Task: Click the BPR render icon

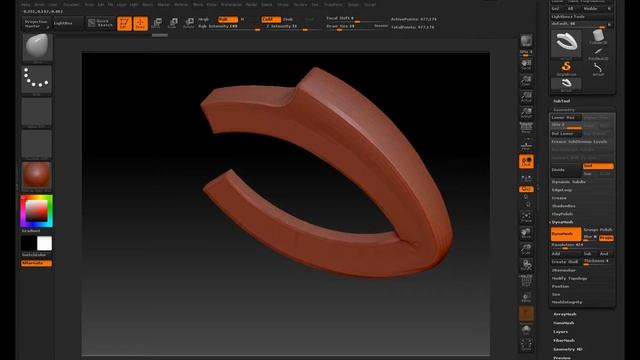Action: click(x=526, y=42)
